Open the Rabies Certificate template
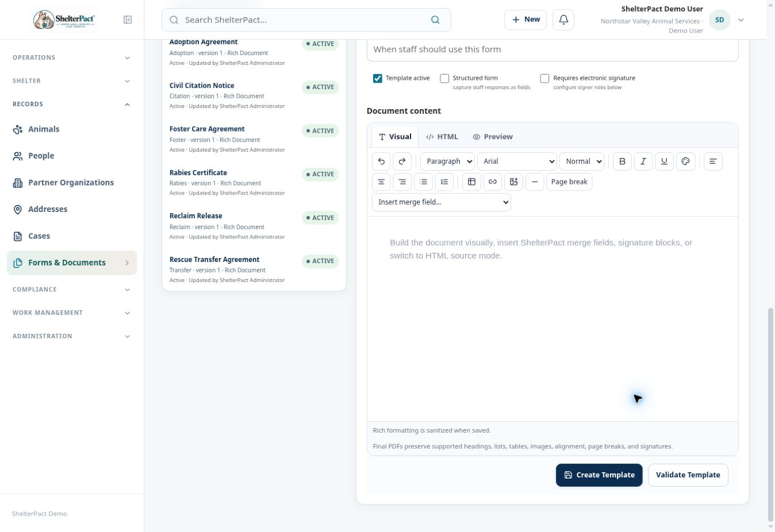Viewport: 775px width, 532px height. [254, 183]
